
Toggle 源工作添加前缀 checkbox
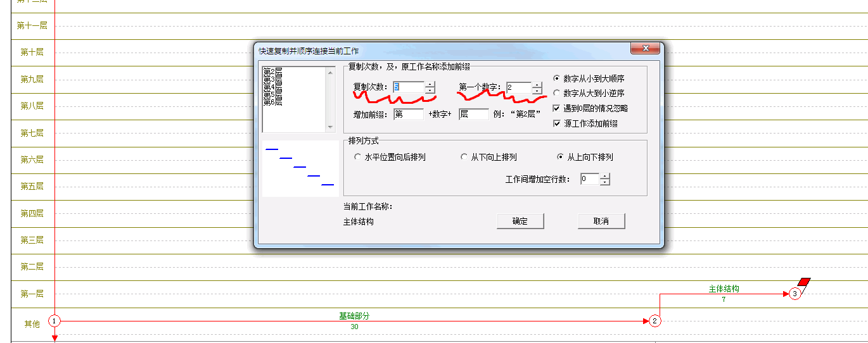(585, 123)
